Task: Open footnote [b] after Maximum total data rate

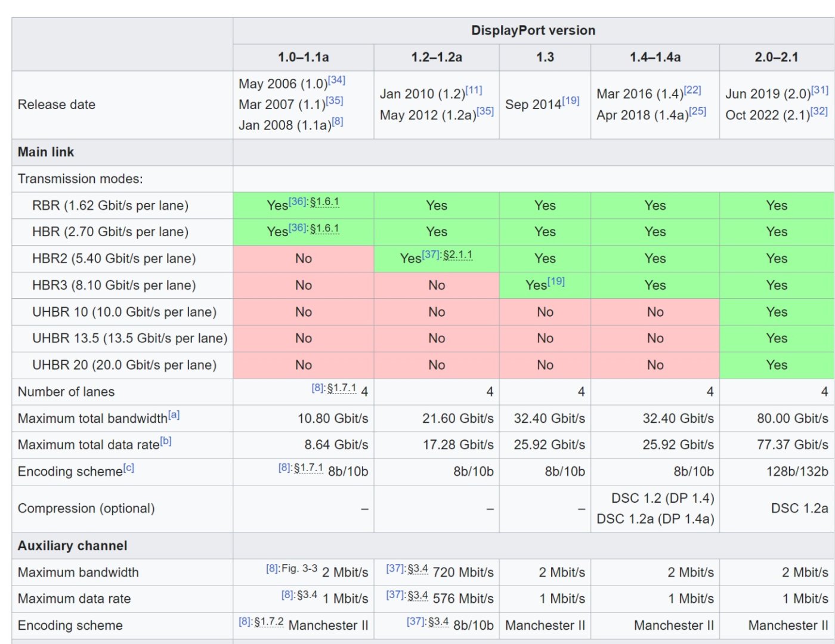Action: click(166, 441)
